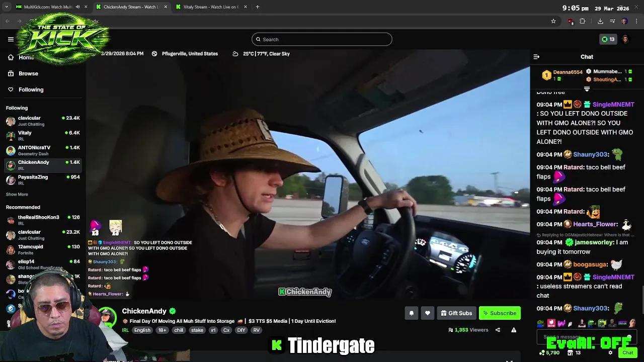The height and width of the screenshot is (362, 644).
Task: Open Chrome three-dot menu
Action: click(637, 21)
